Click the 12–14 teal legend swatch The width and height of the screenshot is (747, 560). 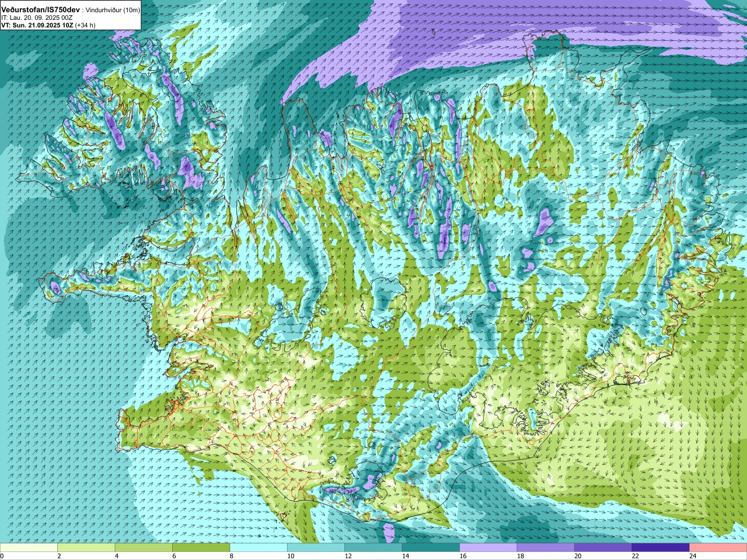pyautogui.click(x=373, y=548)
